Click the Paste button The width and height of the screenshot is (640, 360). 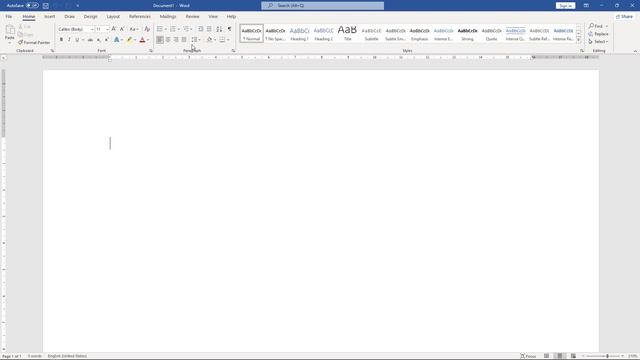pyautogui.click(x=10, y=33)
